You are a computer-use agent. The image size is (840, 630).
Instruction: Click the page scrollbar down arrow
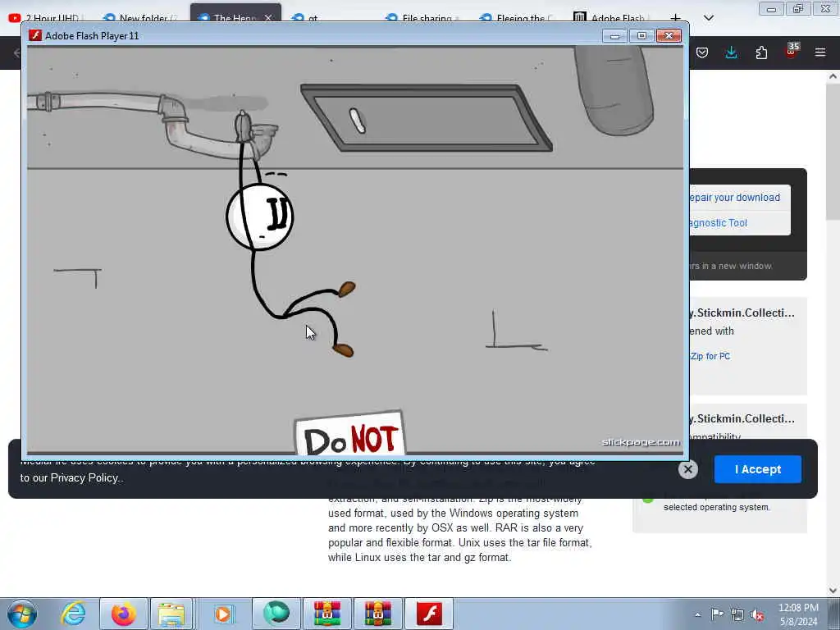[833, 590]
